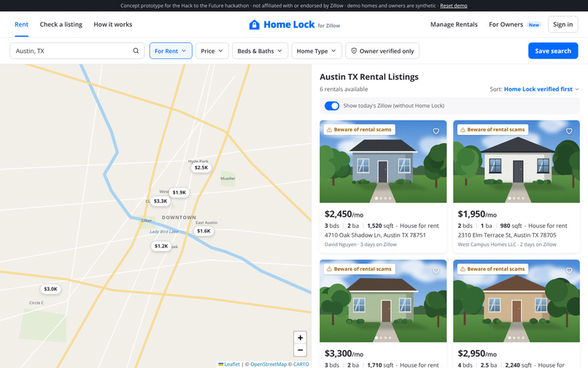Zoom out on the map with minus button

pyautogui.click(x=300, y=350)
